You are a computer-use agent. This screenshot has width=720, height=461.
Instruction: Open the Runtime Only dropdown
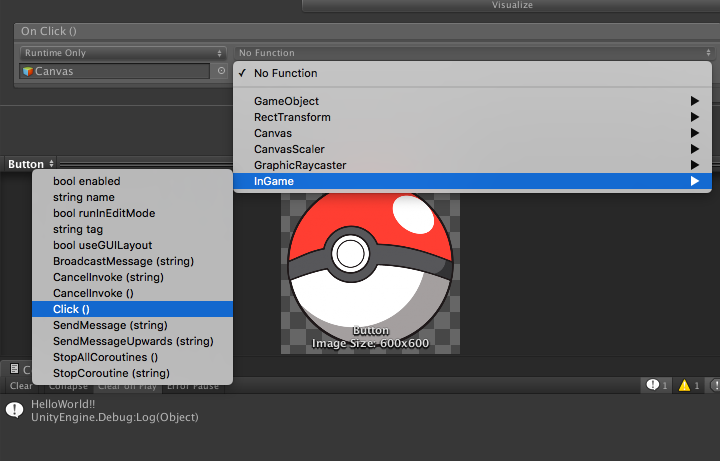[123, 53]
